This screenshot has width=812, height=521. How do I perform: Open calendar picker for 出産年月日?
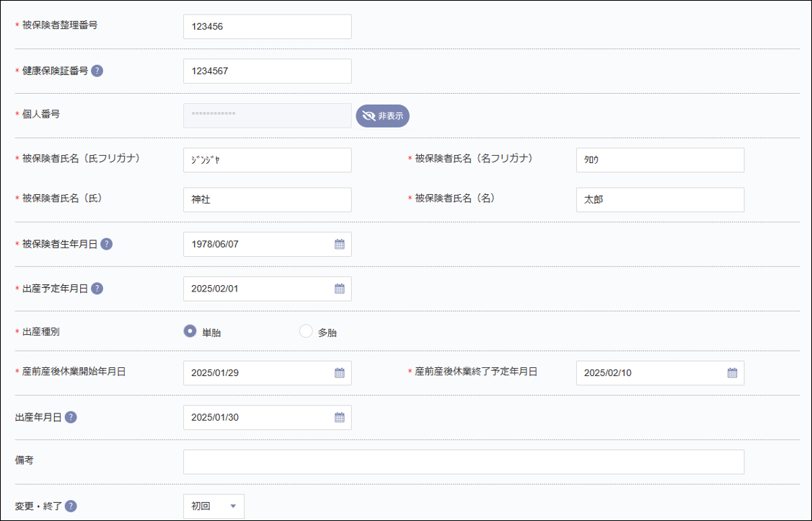tap(339, 417)
